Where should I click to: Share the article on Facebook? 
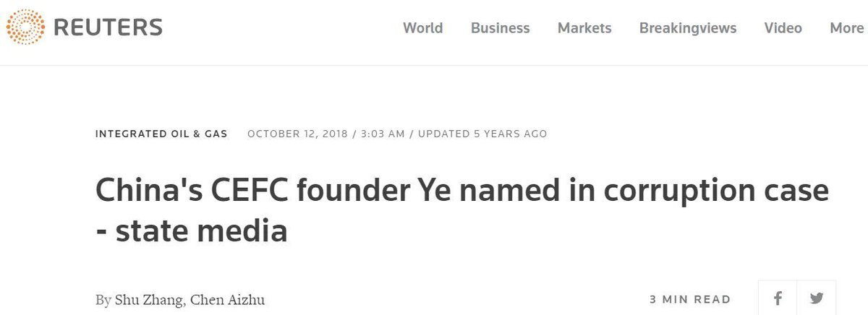tap(779, 298)
